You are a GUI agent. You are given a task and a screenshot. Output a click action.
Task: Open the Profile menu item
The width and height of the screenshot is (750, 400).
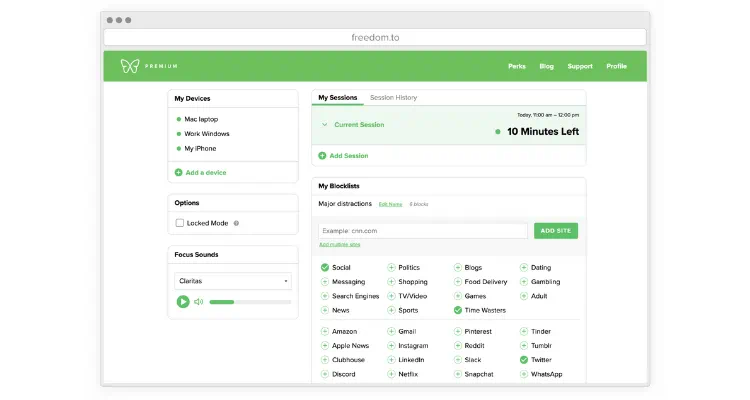(617, 66)
